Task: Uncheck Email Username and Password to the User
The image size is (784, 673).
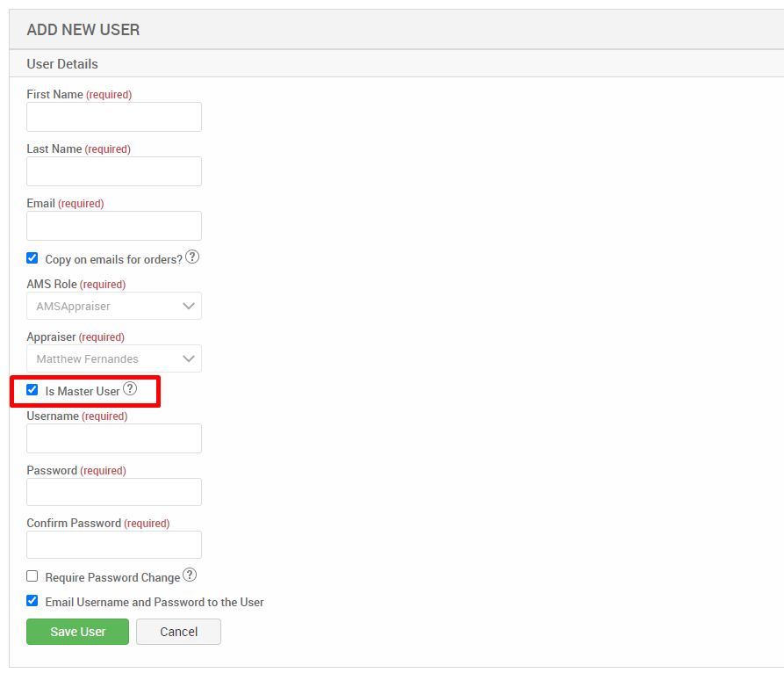Action: coord(32,600)
